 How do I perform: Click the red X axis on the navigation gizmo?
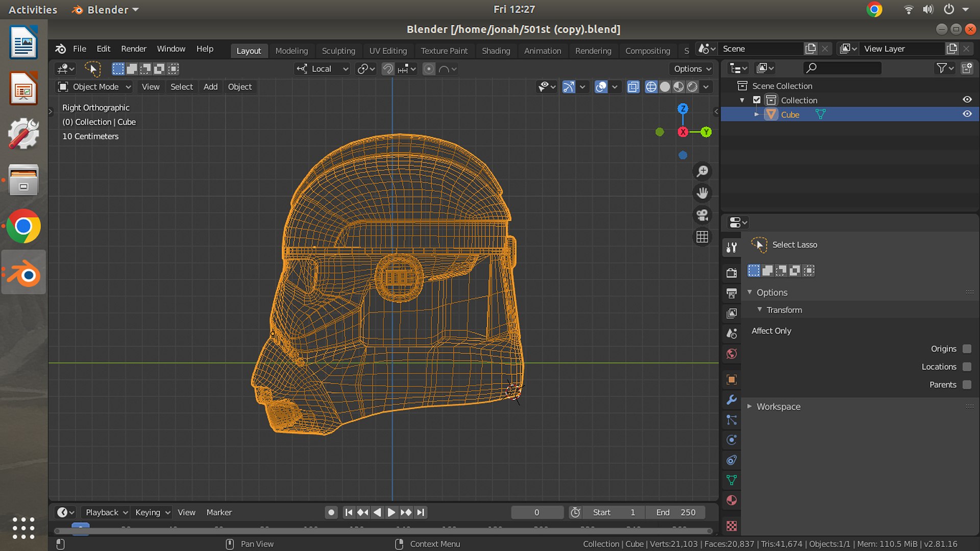(682, 132)
